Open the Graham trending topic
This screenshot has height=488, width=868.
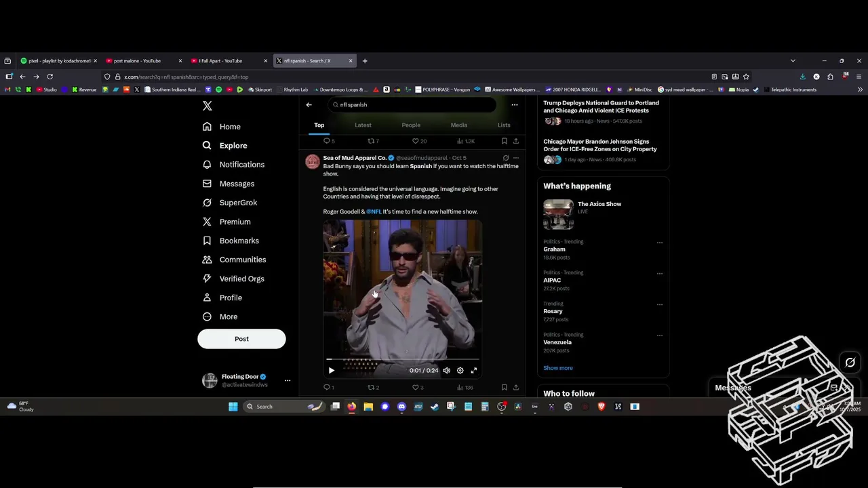click(554, 249)
